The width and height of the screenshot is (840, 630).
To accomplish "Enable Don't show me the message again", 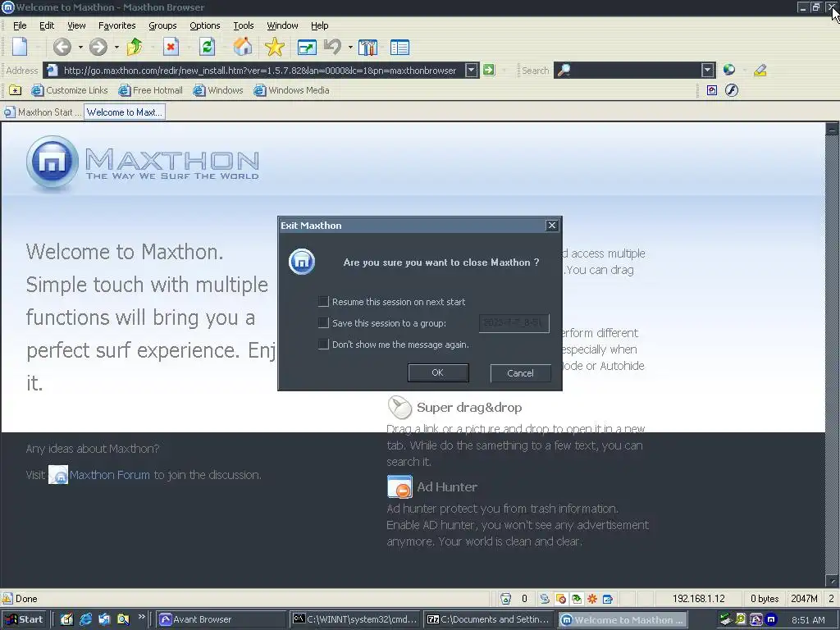I will (x=323, y=344).
